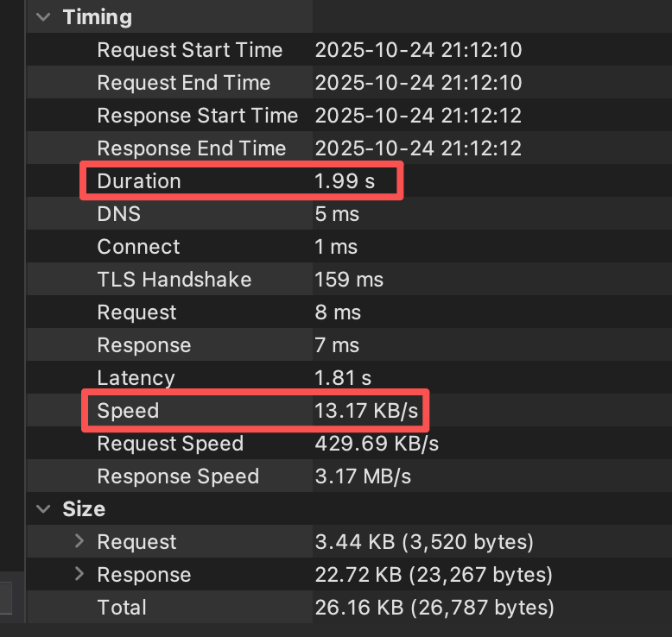Select the Connect timing row
672x637 pixels.
pyautogui.click(x=138, y=247)
